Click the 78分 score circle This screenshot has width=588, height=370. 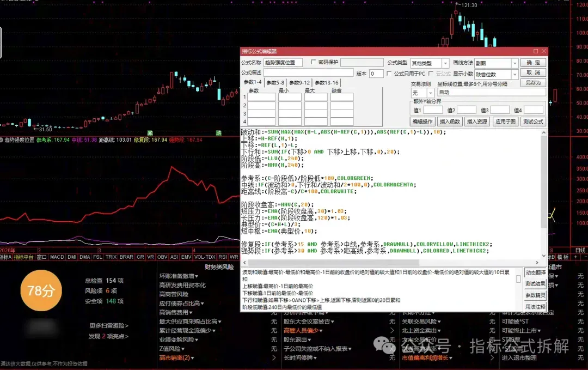[x=41, y=290]
